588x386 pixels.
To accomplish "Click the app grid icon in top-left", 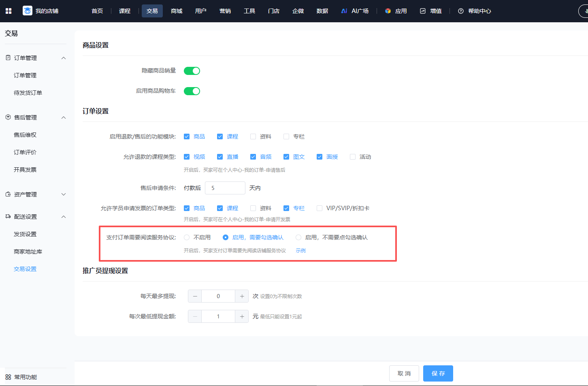I will (9, 11).
